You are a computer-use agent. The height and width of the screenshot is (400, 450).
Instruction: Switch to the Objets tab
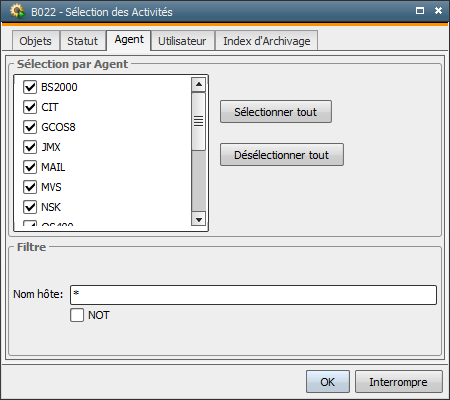click(x=36, y=41)
